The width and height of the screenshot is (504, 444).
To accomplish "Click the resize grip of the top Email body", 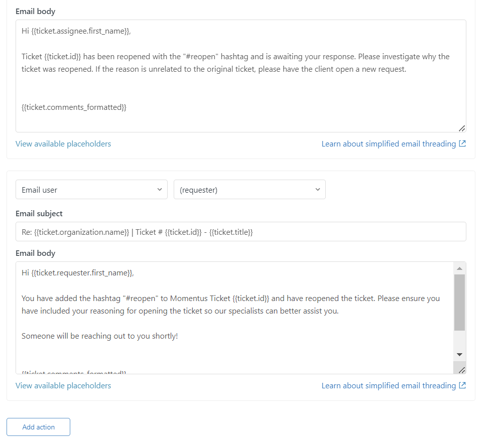I will [x=461, y=128].
